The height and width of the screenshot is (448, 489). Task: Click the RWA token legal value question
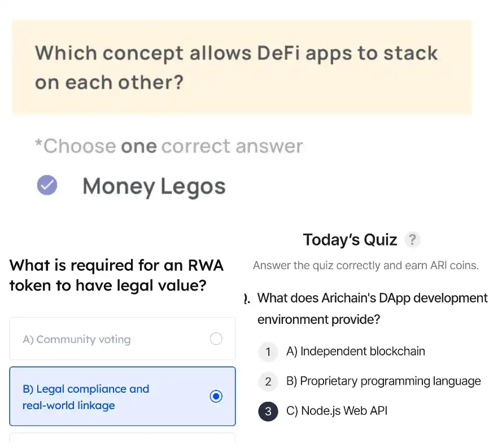coord(116,275)
